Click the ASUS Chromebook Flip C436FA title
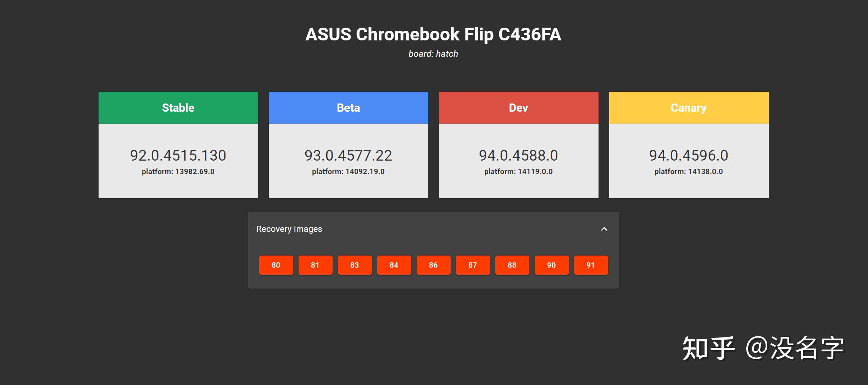868x385 pixels. [x=434, y=34]
